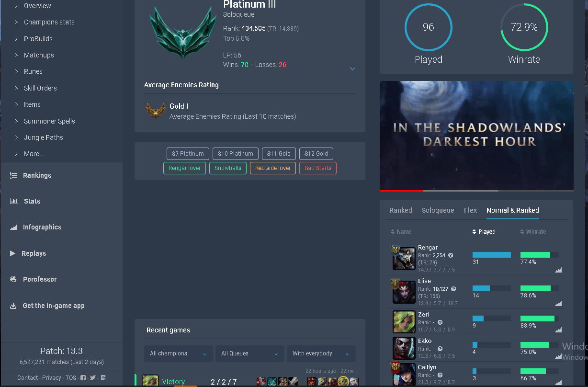Click the help icon beside Rengar's rank
The width and height of the screenshot is (588, 387).
click(x=451, y=256)
